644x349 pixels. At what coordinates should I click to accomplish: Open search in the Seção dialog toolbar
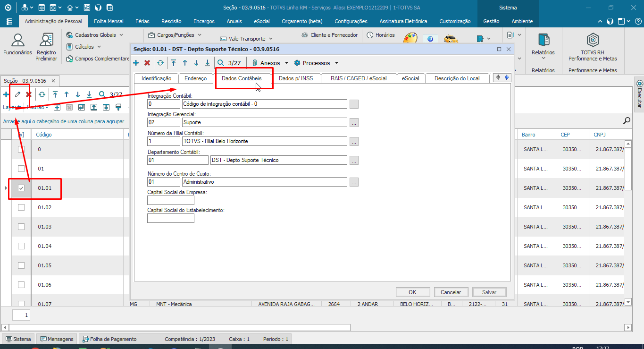click(x=221, y=63)
